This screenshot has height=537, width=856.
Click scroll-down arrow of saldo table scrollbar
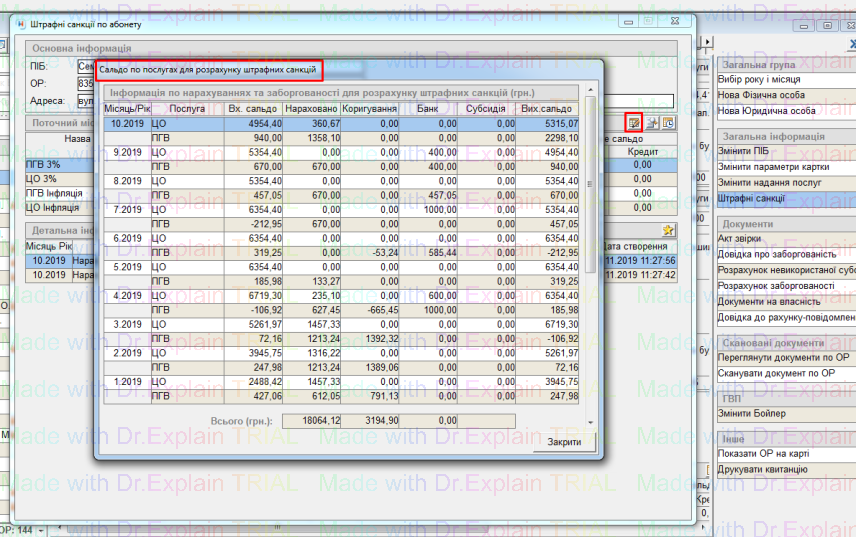(590, 422)
